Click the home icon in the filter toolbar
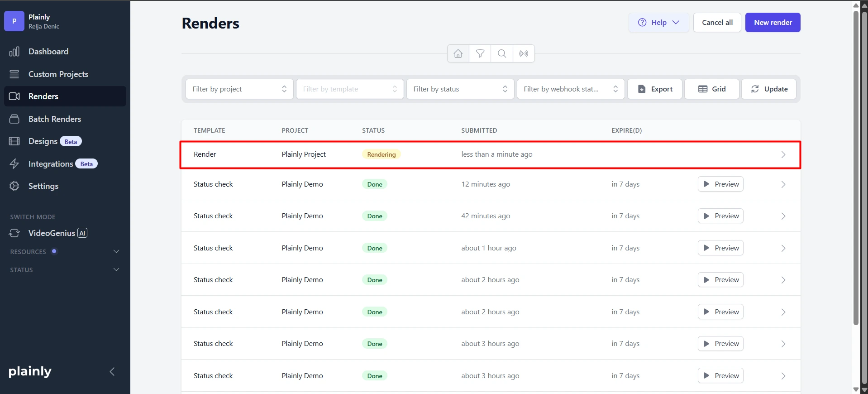 (458, 53)
